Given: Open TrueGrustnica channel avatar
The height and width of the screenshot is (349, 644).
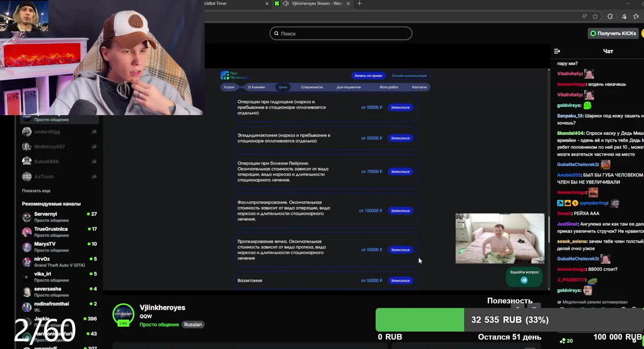Looking at the screenshot, I should [x=27, y=232].
